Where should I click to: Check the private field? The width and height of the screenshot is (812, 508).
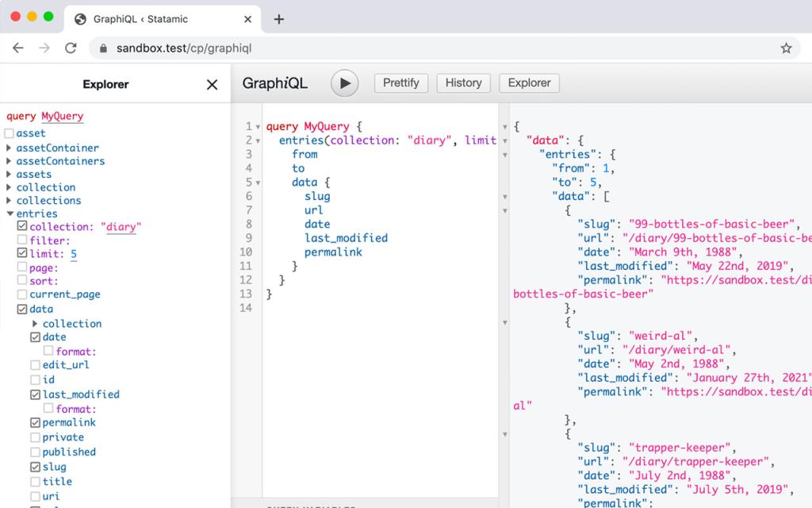(35, 437)
